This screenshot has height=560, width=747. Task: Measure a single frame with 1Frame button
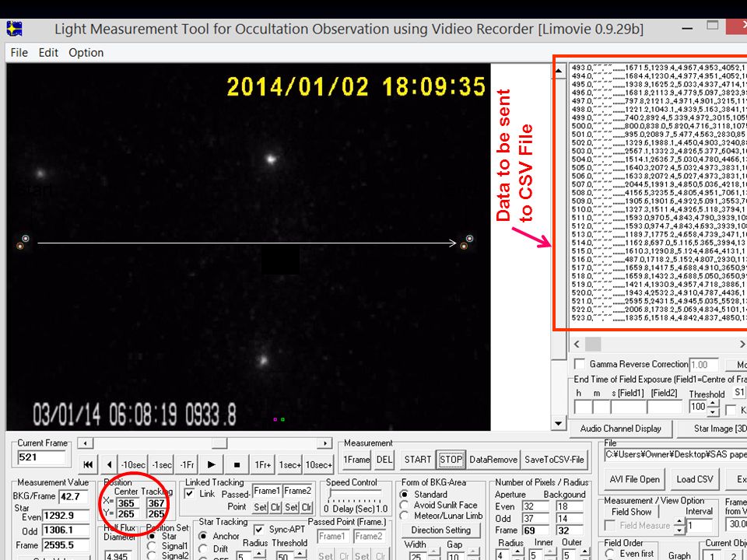[x=356, y=460]
